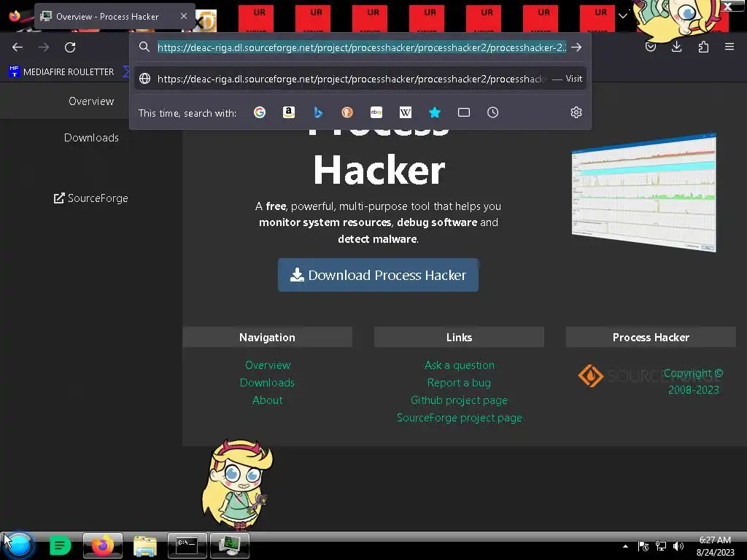
Task: Click Ask a question link
Action: pos(460,365)
